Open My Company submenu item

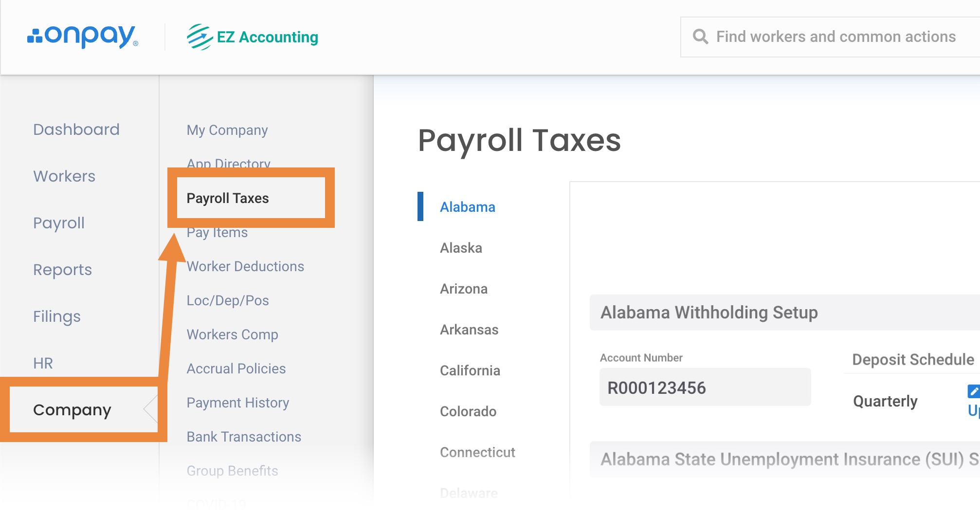227,130
